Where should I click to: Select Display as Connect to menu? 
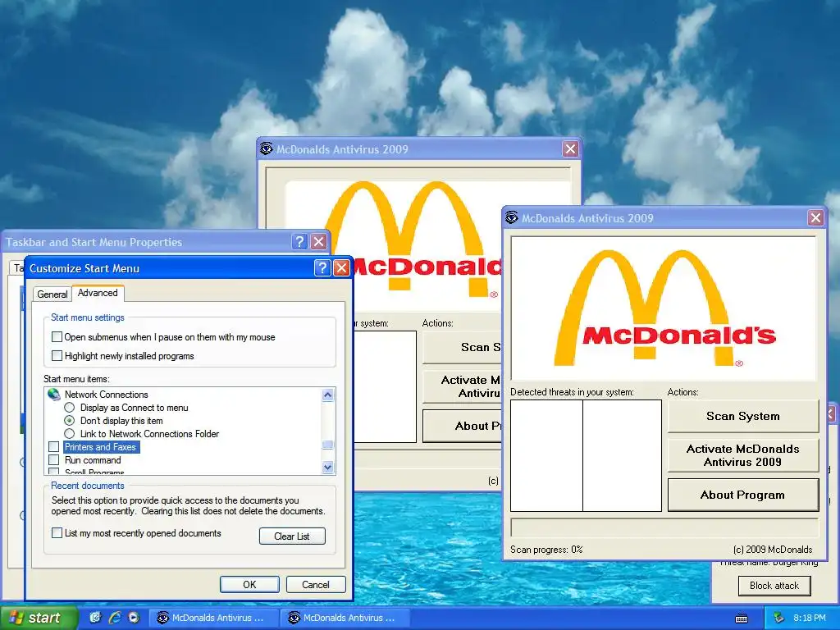tap(69, 408)
